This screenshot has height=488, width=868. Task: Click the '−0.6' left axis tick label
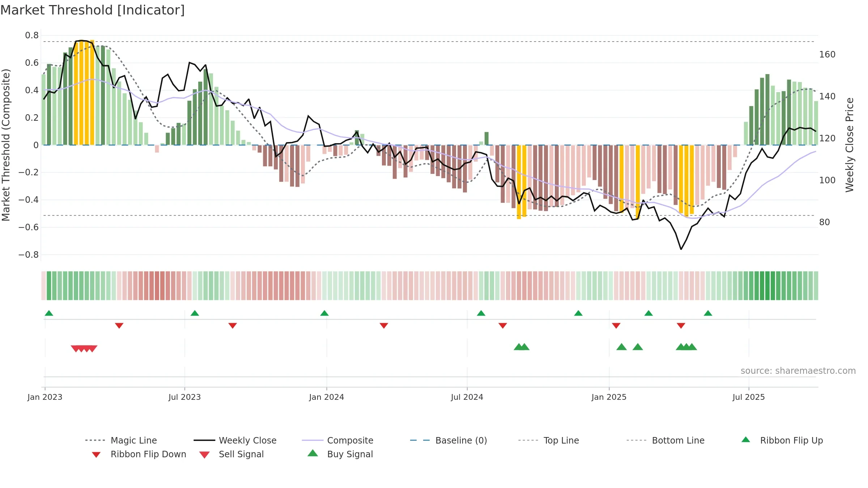pyautogui.click(x=29, y=227)
